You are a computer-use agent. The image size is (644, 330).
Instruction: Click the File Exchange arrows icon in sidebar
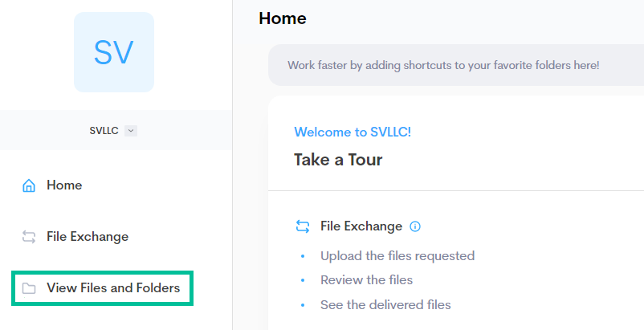pos(29,237)
